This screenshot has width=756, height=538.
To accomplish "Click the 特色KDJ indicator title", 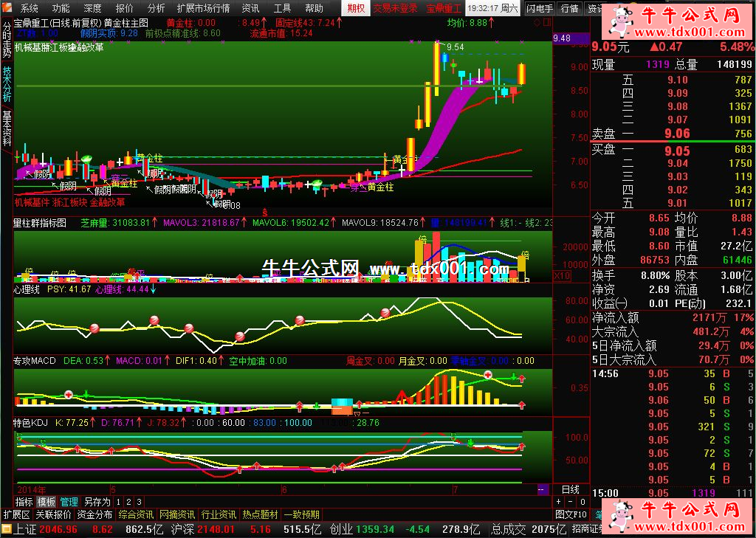I will 31,423.
